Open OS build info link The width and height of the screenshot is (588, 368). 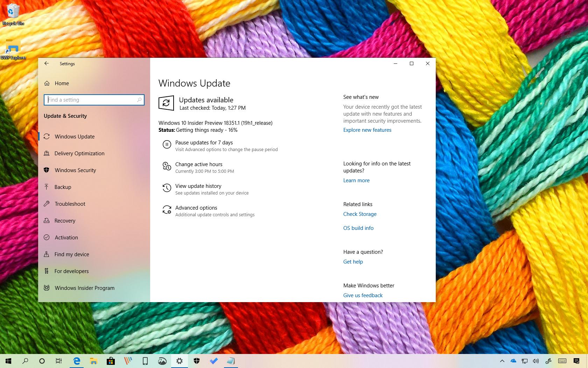point(358,228)
